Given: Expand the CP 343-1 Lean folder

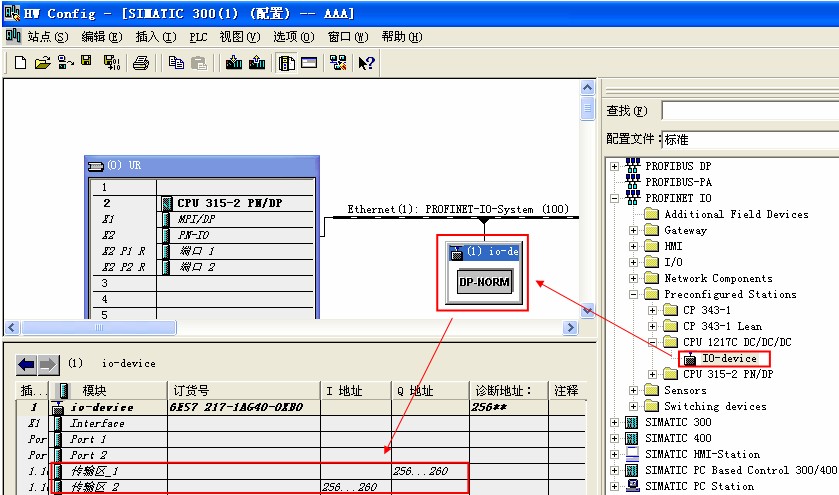Looking at the screenshot, I should 652,326.
